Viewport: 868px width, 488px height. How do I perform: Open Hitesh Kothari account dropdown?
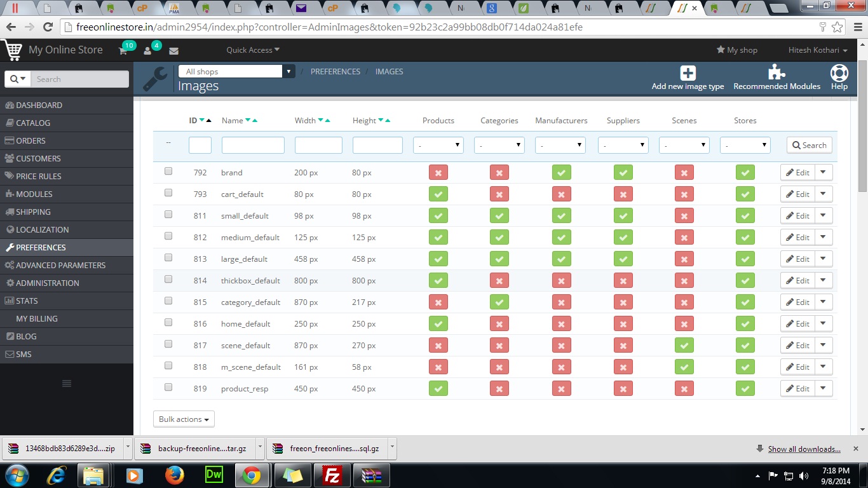818,50
